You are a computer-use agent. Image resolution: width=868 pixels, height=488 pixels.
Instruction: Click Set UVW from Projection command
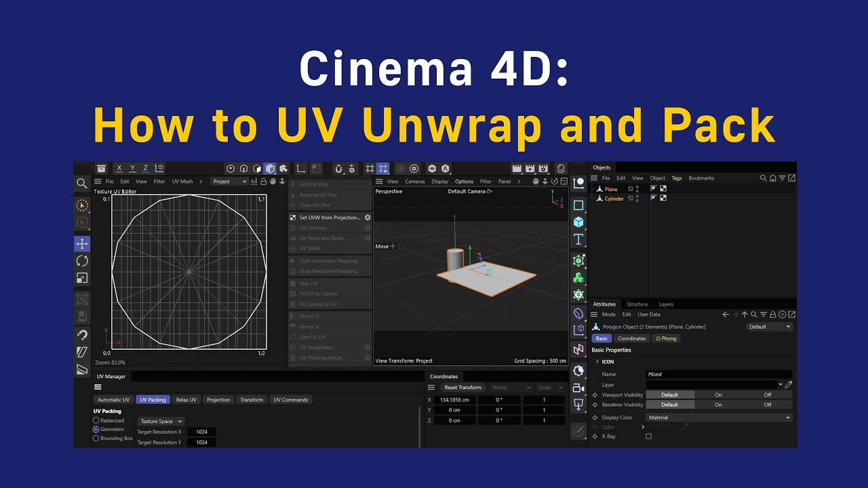[x=330, y=218]
